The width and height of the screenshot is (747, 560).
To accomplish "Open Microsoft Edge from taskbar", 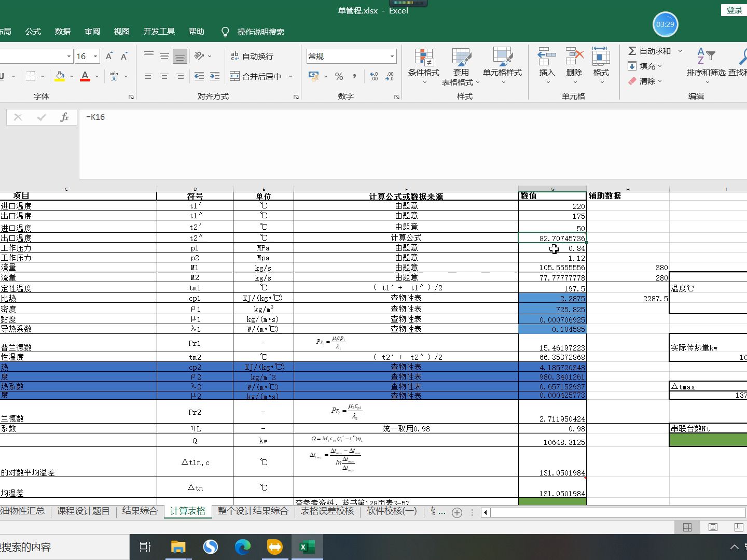I will 242,547.
